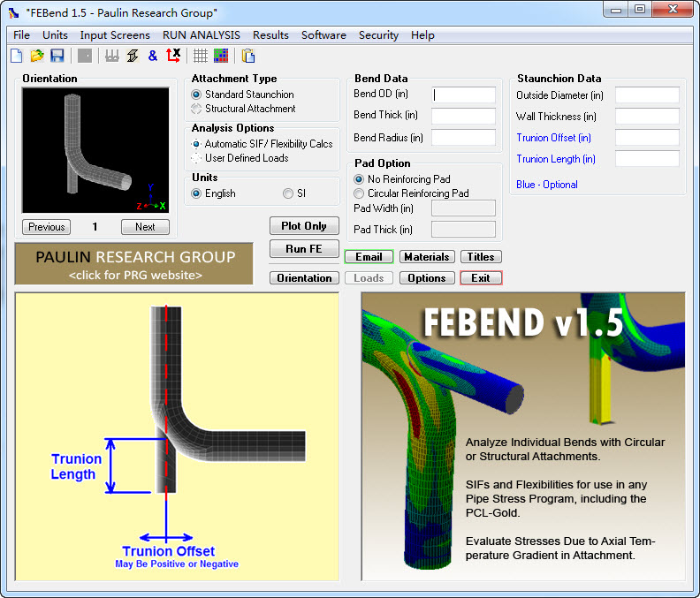The height and width of the screenshot is (598, 700).
Task: Click the Exit button
Action: click(481, 278)
